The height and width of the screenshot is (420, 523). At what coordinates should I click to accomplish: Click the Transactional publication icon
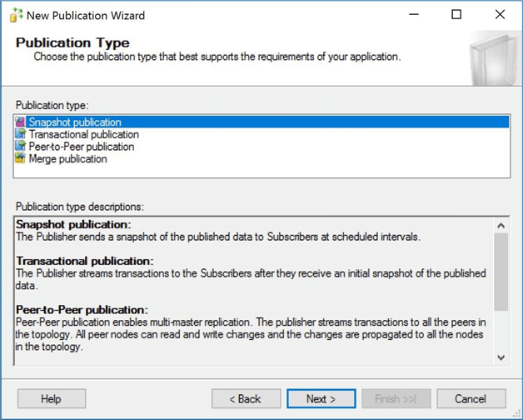21,134
